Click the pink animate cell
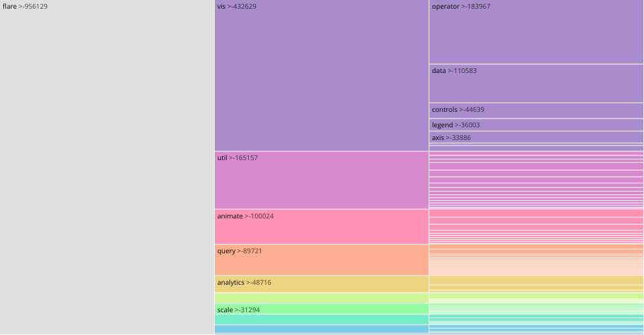The width and height of the screenshot is (644, 335). click(x=321, y=226)
